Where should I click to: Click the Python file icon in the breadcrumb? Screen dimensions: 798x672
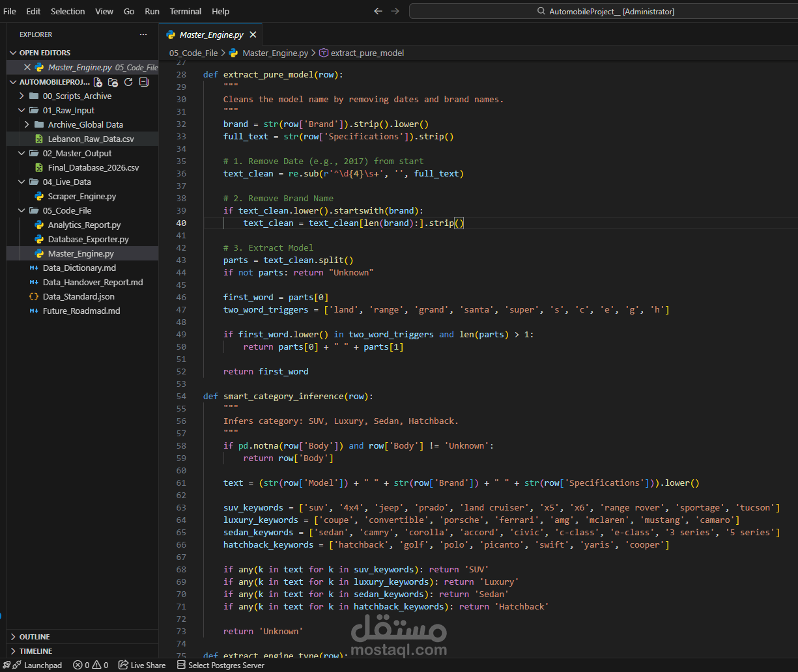[234, 53]
